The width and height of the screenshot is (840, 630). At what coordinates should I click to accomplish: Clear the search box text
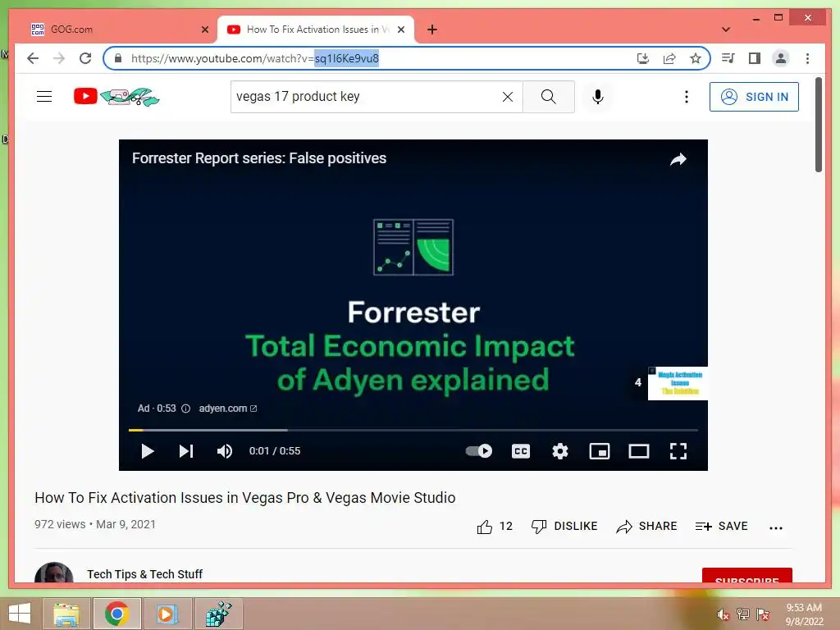tap(507, 97)
